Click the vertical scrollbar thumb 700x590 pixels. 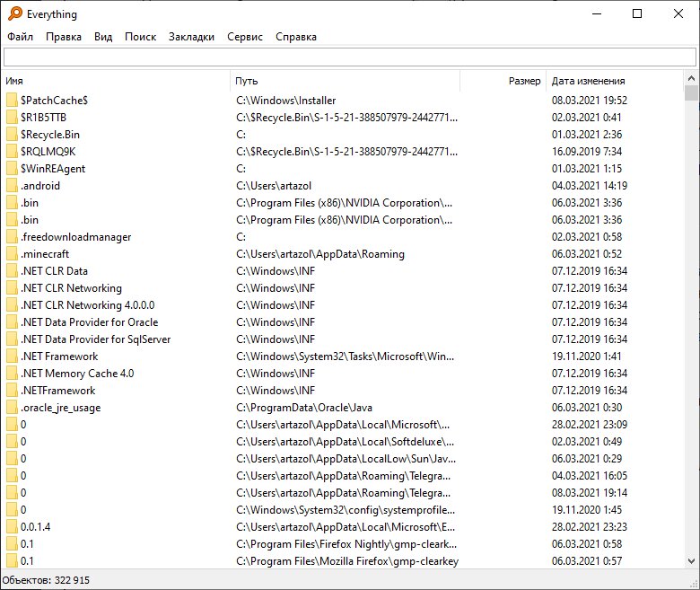pyautogui.click(x=691, y=93)
